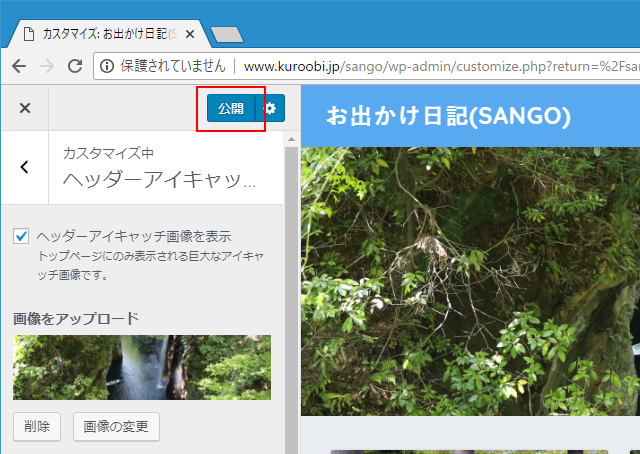Screen dimensions: 640x454
Task: Open site info icon beside 保護されていません
Action: pyautogui.click(x=107, y=66)
